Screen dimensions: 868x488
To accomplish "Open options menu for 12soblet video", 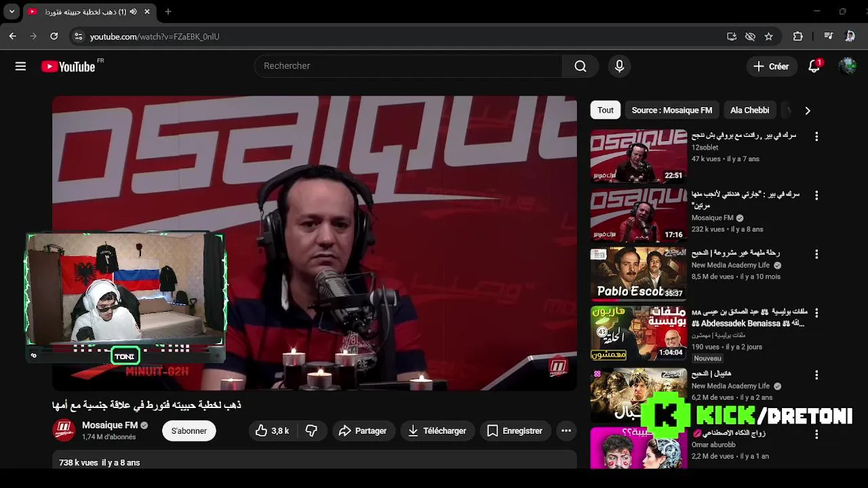I will point(816,136).
